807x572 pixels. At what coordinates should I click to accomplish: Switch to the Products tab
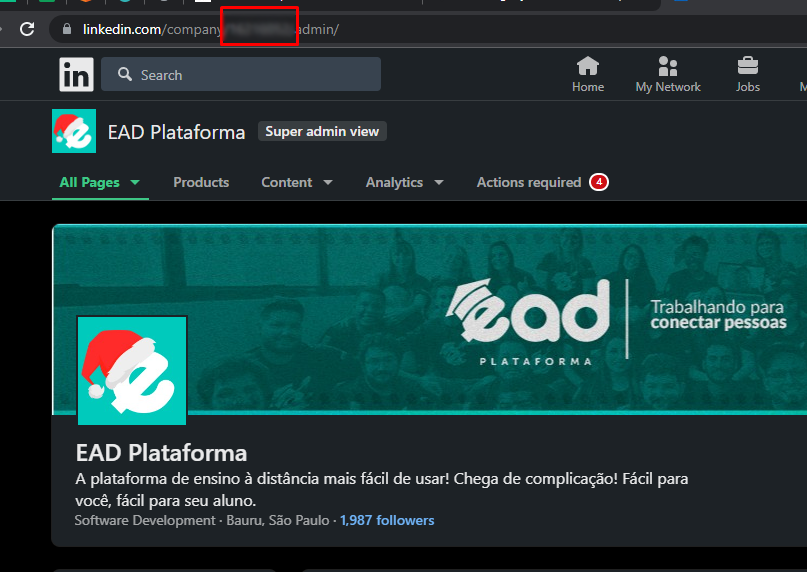coord(201,182)
